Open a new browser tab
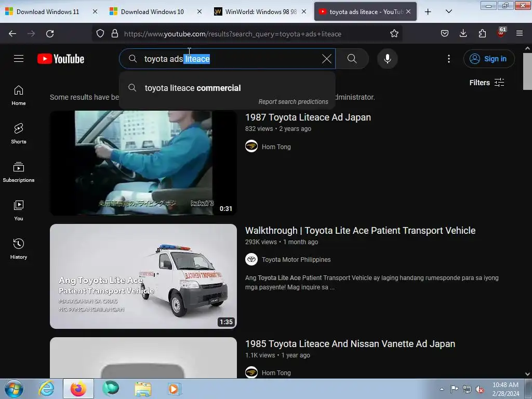 click(x=428, y=11)
